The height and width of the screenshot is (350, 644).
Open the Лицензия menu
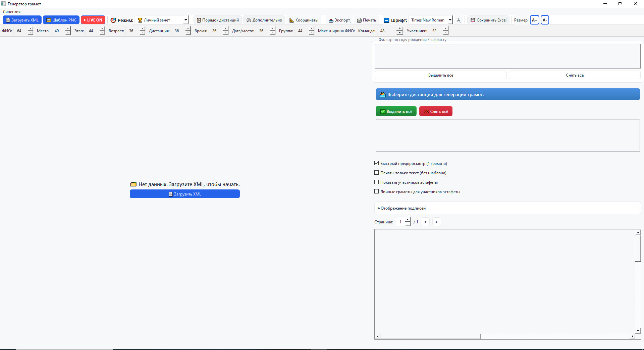tap(12, 12)
